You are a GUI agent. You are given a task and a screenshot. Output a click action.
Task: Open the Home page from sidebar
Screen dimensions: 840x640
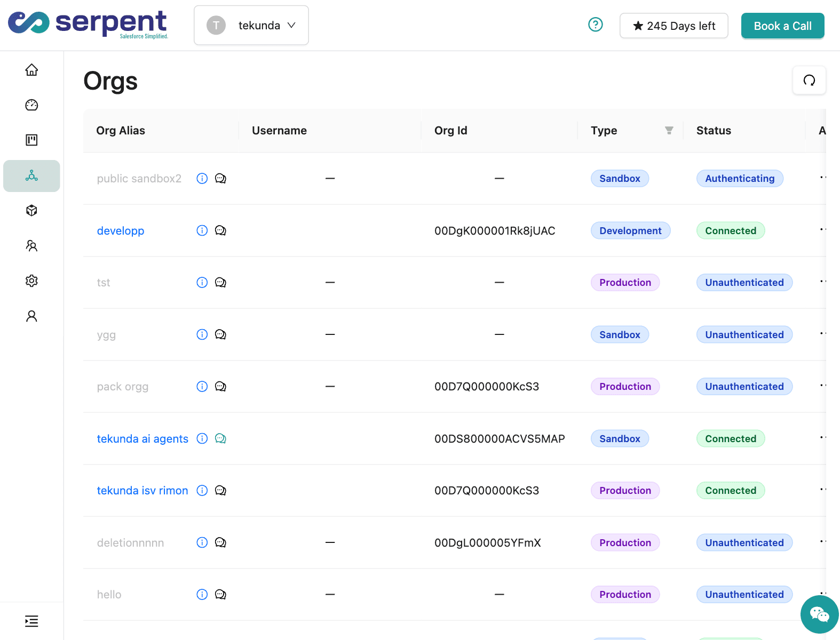[x=31, y=70]
